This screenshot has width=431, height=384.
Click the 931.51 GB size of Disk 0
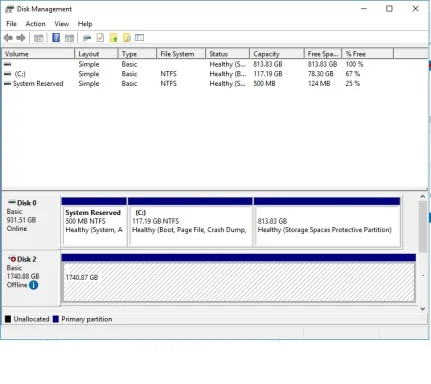[21, 220]
